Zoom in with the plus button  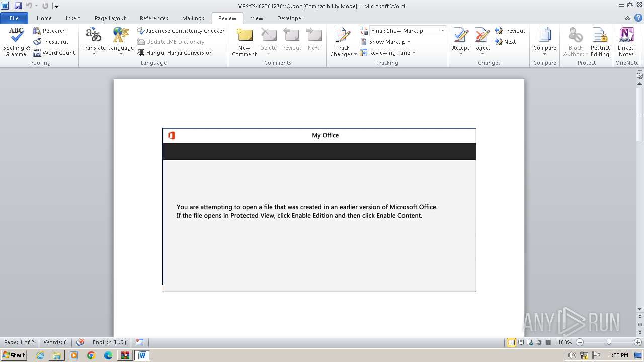tap(638, 342)
